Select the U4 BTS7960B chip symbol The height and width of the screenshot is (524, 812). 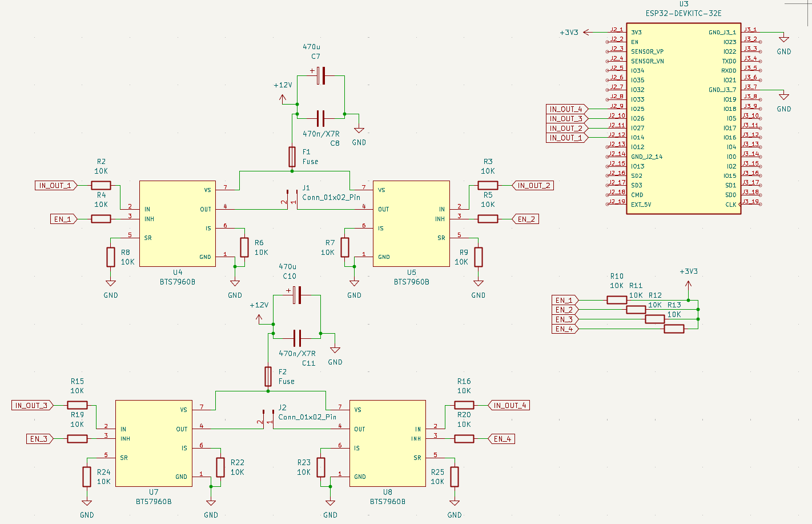click(178, 224)
